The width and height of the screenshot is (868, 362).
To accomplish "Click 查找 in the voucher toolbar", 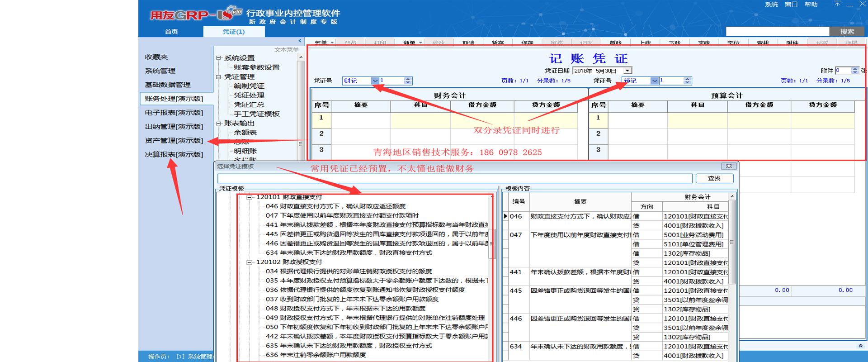I will (x=763, y=43).
